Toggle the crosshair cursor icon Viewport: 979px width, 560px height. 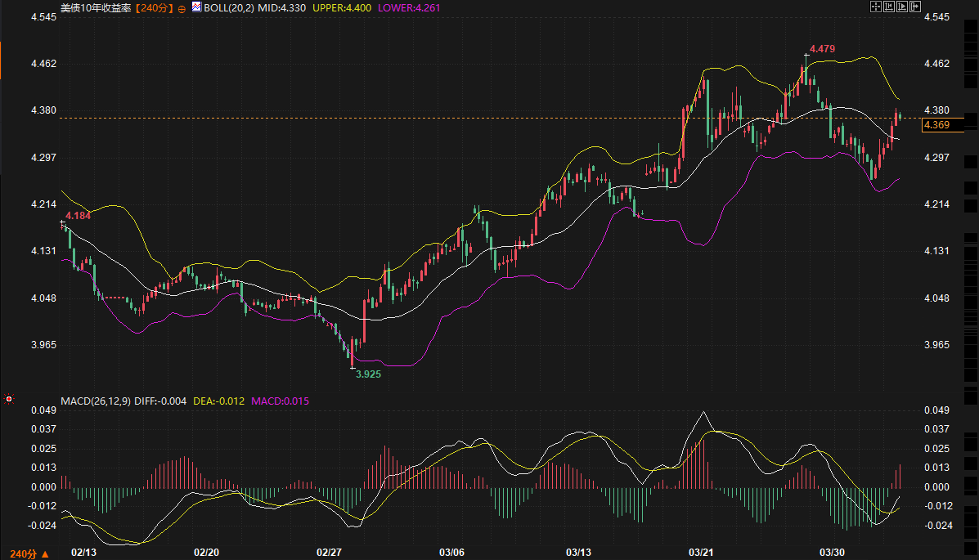[x=875, y=7]
